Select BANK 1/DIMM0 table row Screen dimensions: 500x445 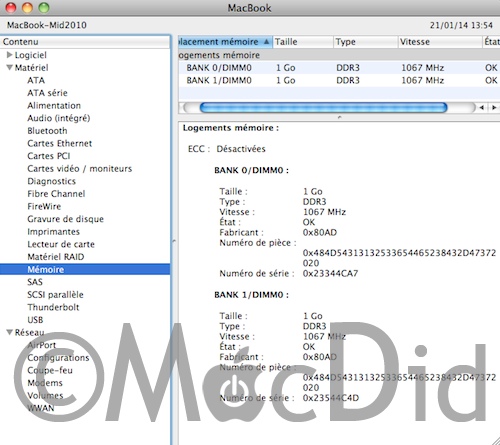pos(339,80)
